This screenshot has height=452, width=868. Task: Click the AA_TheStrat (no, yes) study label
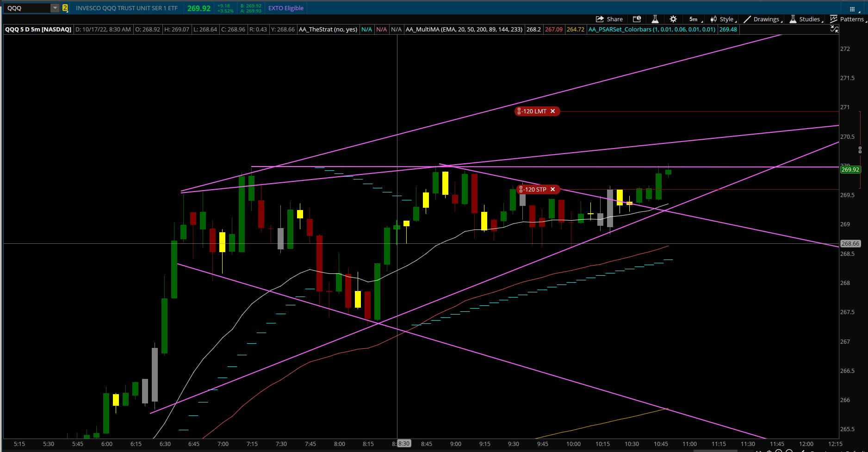tap(328, 29)
